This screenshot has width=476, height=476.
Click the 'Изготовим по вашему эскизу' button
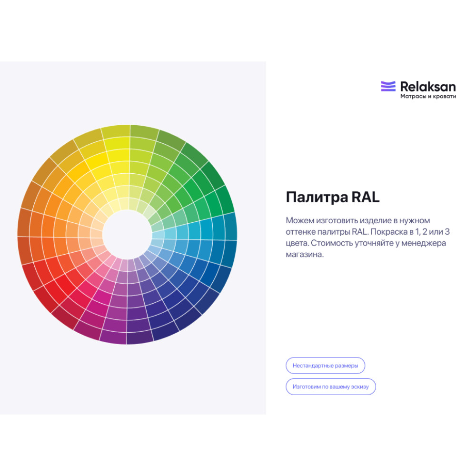click(331, 387)
